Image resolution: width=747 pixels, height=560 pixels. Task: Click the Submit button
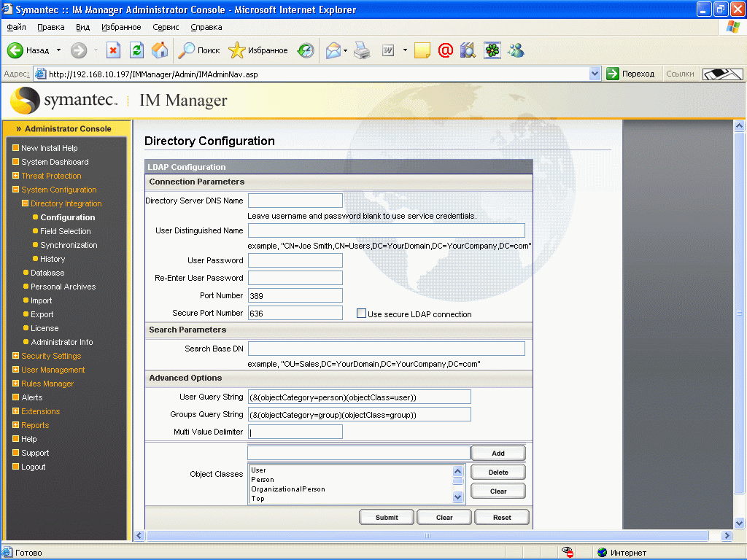coord(387,517)
